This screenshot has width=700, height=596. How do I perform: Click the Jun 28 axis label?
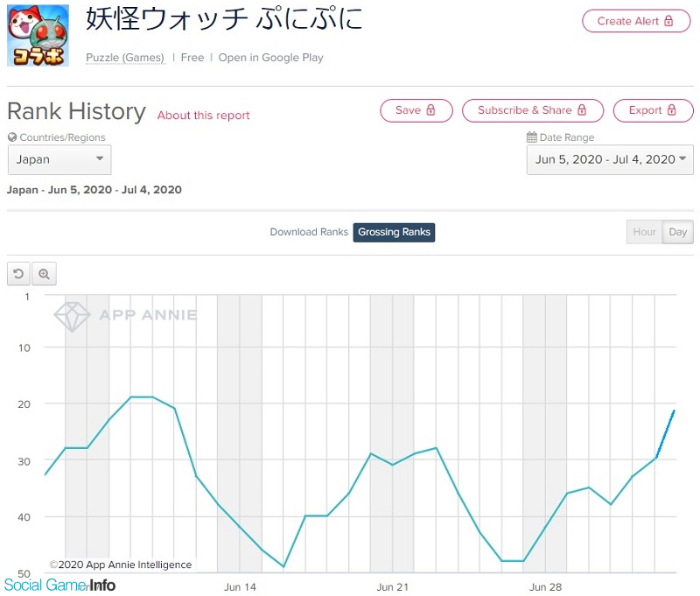tap(545, 587)
